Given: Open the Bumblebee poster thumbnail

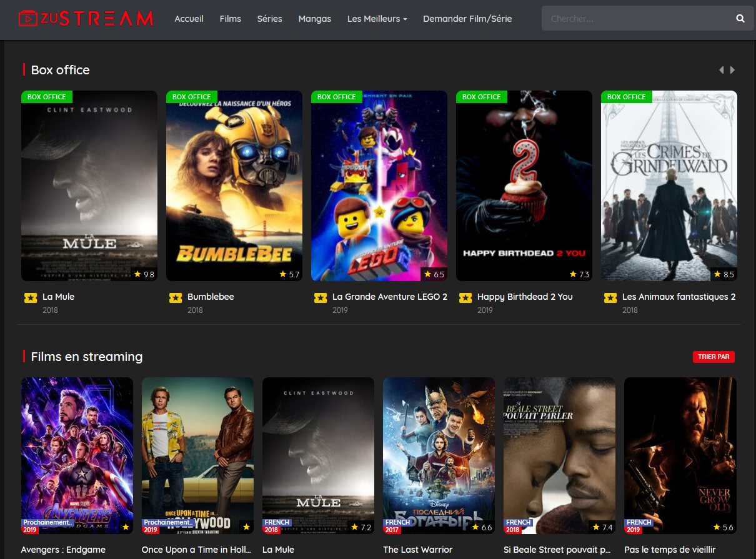Looking at the screenshot, I should [x=234, y=186].
